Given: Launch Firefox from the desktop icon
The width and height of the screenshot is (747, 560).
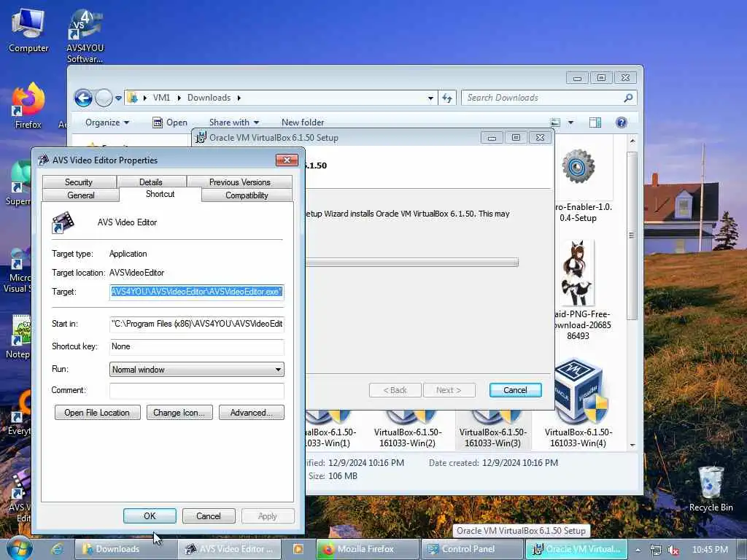Looking at the screenshot, I should [x=28, y=106].
